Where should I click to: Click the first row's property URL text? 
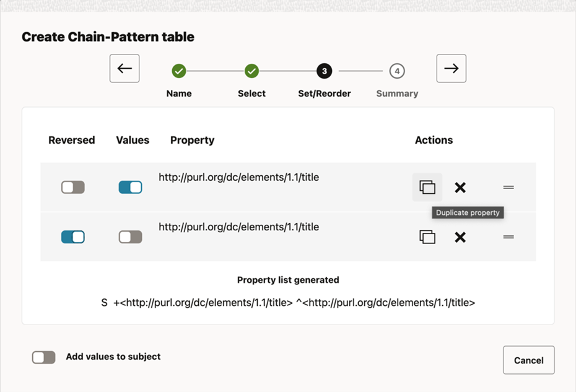238,177
